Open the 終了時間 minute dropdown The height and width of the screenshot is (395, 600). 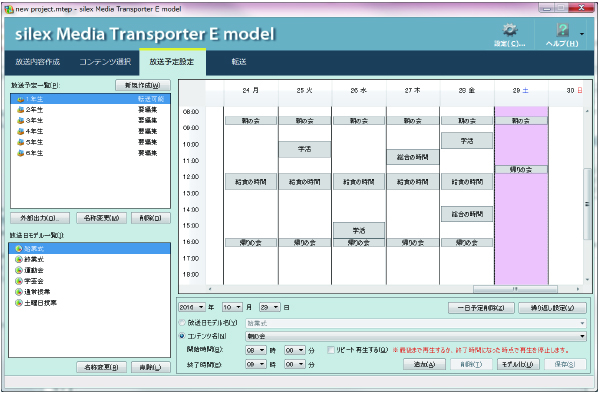(295, 364)
